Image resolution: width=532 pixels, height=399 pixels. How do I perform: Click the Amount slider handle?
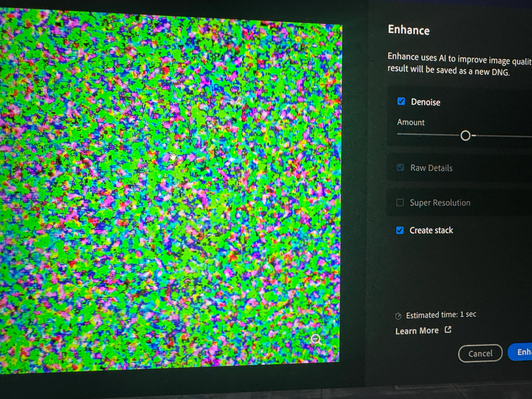(465, 136)
